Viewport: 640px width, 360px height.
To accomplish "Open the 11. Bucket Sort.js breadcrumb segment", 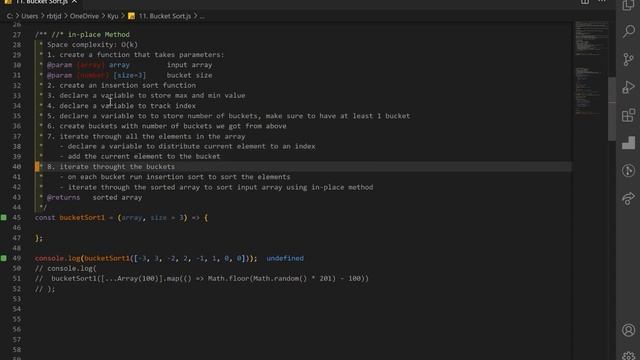I will pyautogui.click(x=164, y=16).
